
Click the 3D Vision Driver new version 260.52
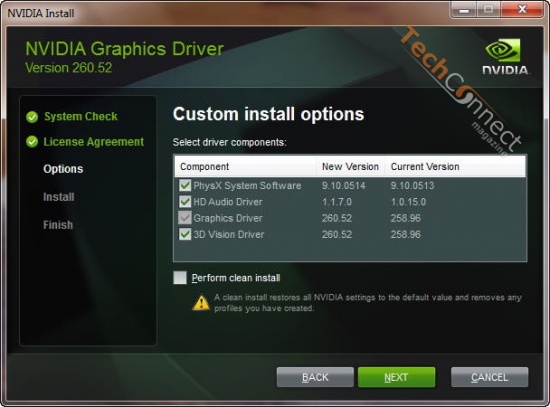(336, 234)
